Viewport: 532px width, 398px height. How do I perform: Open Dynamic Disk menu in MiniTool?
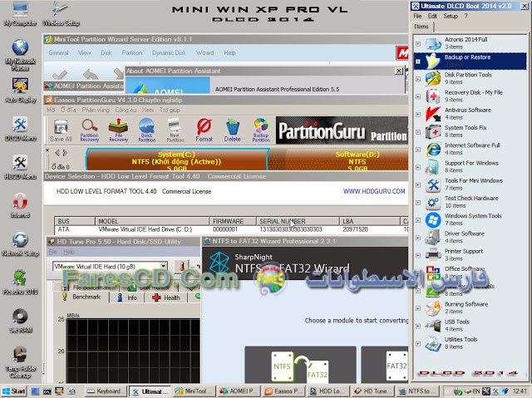[169, 53]
